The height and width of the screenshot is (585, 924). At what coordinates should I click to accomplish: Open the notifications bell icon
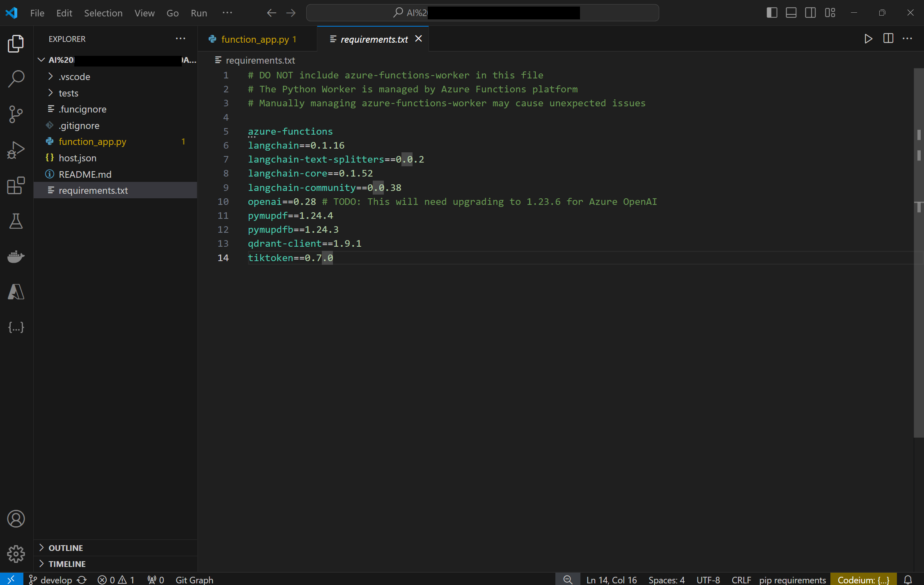point(908,580)
